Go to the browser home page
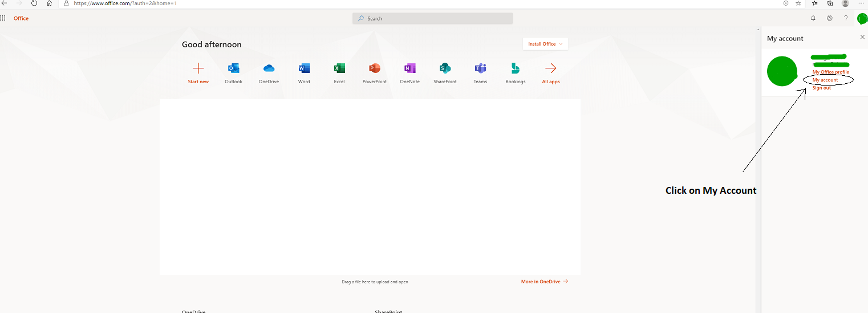Screen dimensions: 868x313 pyautogui.click(x=49, y=3)
